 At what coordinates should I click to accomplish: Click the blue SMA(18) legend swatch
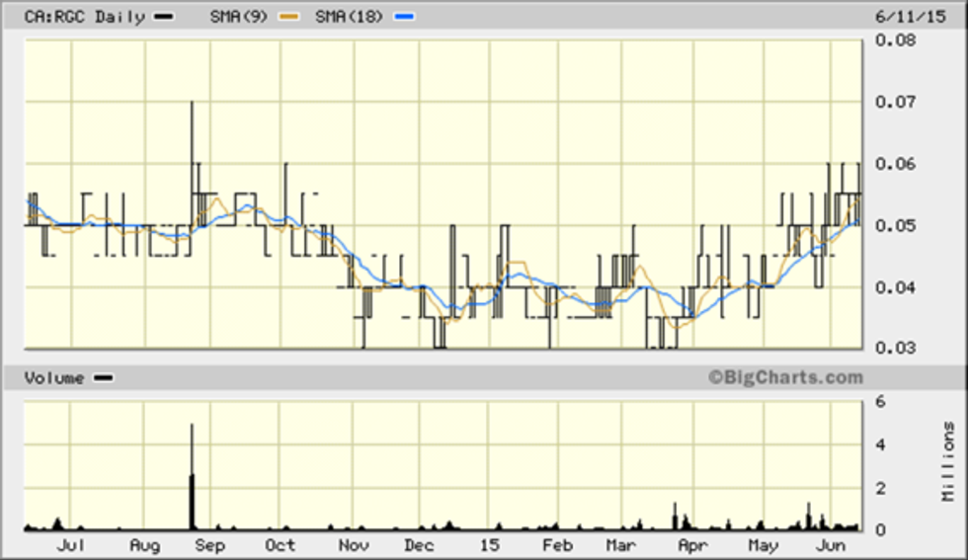tap(403, 18)
